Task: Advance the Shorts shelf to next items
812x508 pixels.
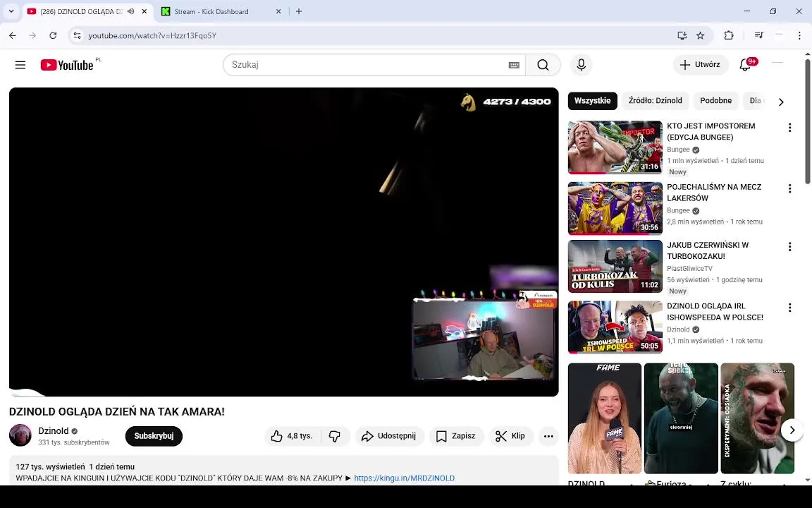Action: pos(792,430)
